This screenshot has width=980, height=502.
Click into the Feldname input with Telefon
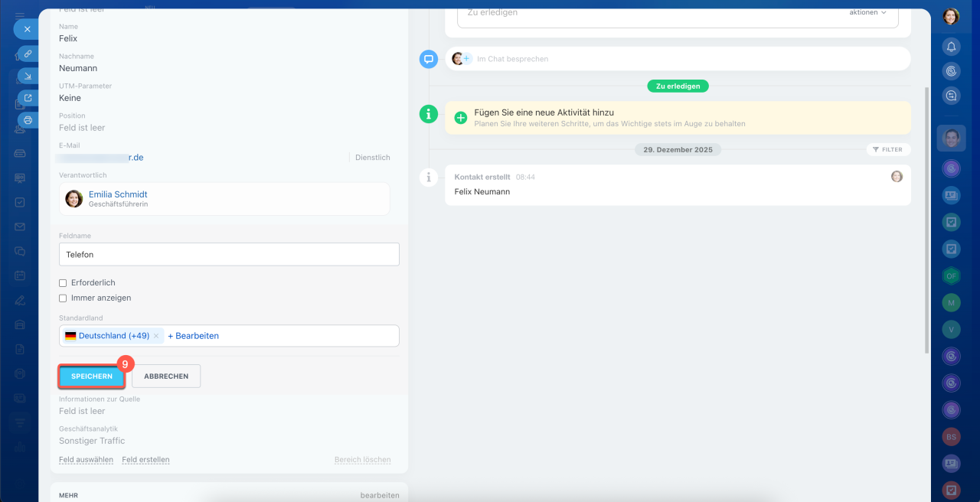[229, 255]
